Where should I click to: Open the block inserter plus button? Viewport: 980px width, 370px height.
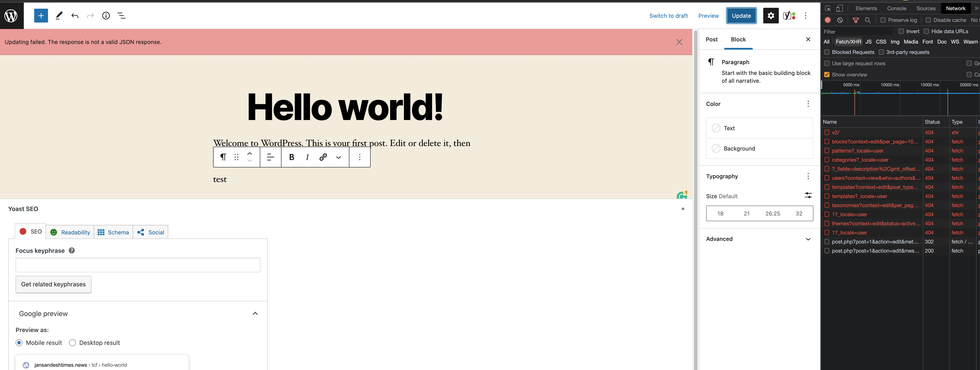41,16
